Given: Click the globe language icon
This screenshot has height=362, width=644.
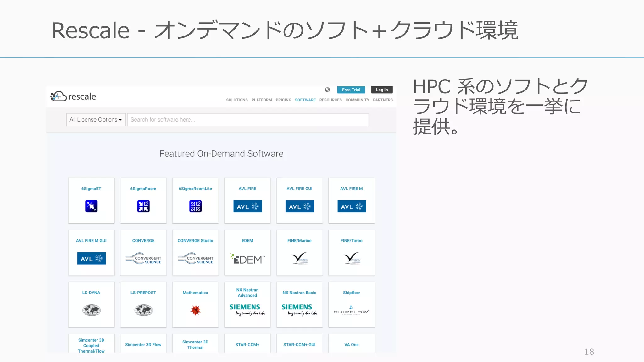Looking at the screenshot, I should click(327, 90).
